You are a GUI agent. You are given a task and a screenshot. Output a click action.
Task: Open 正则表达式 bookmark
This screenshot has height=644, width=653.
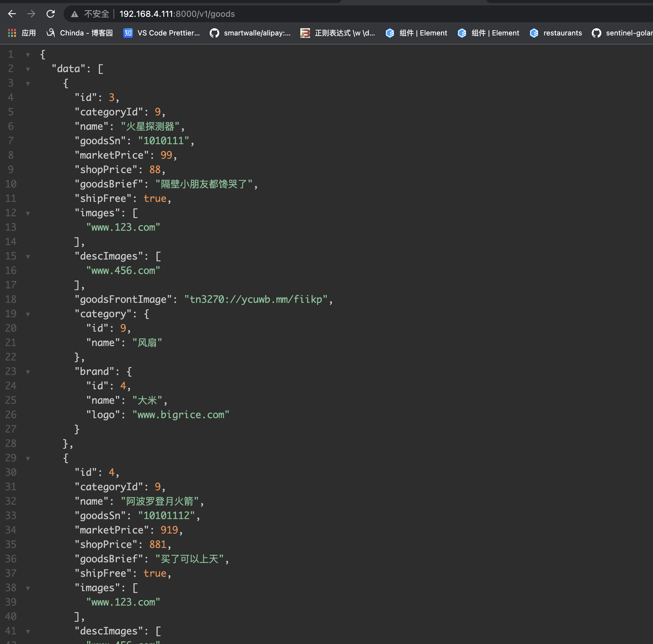[338, 33]
